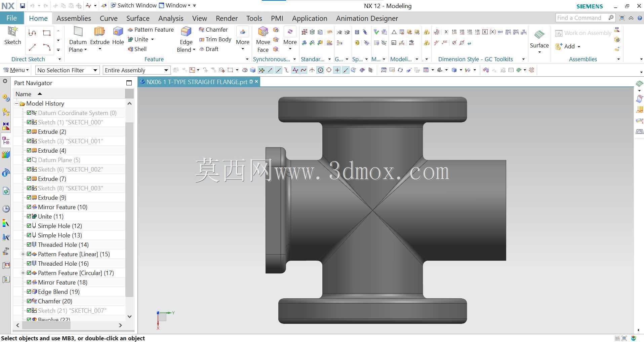Screen dimensions: 644x342
Task: Click the Add component icon
Action: (559, 46)
